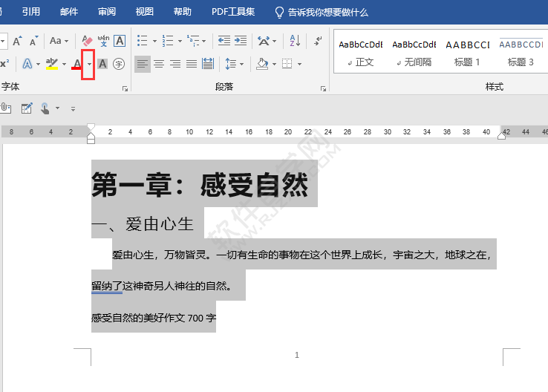Apply the 无间隔 style
This screenshot has height=392, width=548.
pos(414,53)
